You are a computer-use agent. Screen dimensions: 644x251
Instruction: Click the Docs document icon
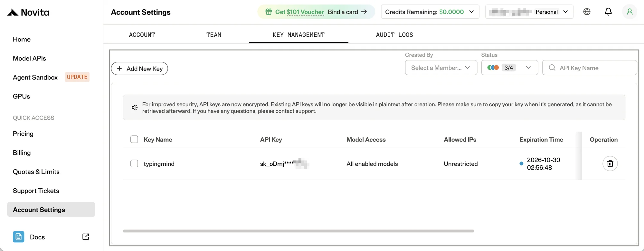(19, 237)
